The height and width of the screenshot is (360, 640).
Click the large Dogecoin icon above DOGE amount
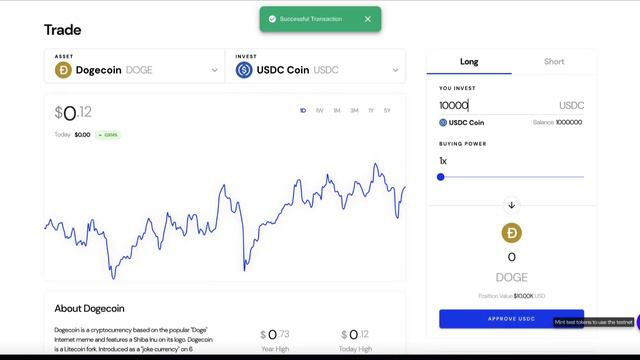(x=511, y=233)
